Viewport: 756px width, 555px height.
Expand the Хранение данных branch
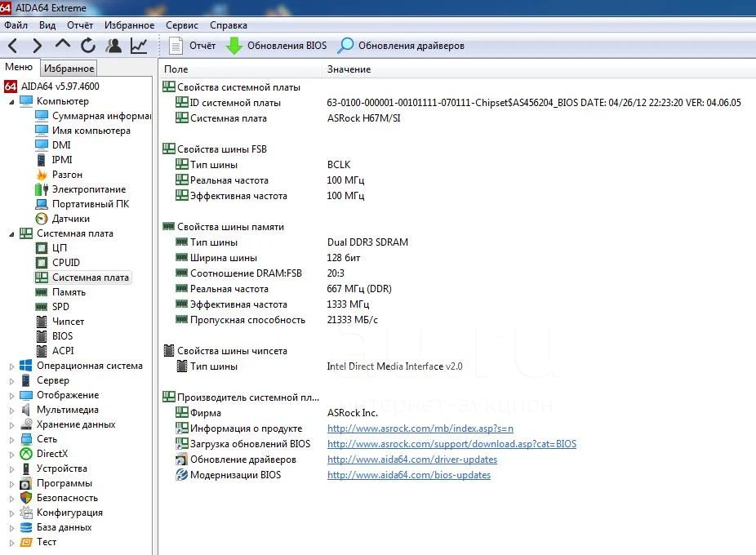click(11, 425)
